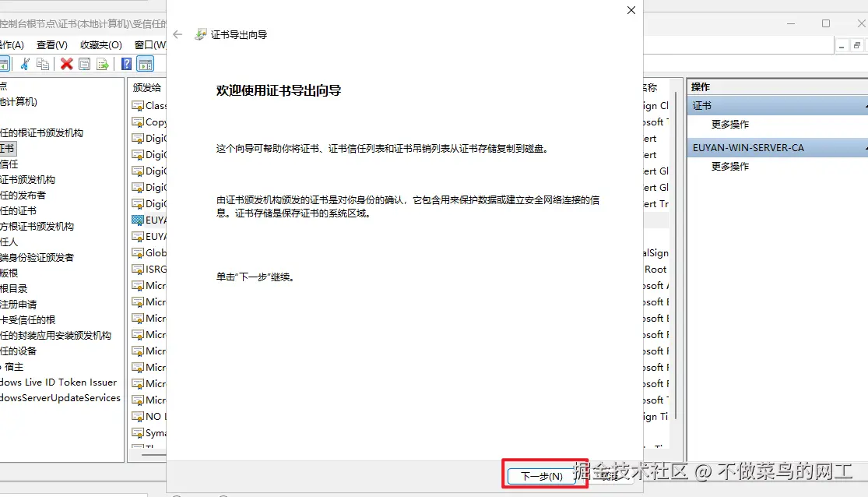Select the Copy certificate icon in list
868x497 pixels.
pyautogui.click(x=138, y=122)
